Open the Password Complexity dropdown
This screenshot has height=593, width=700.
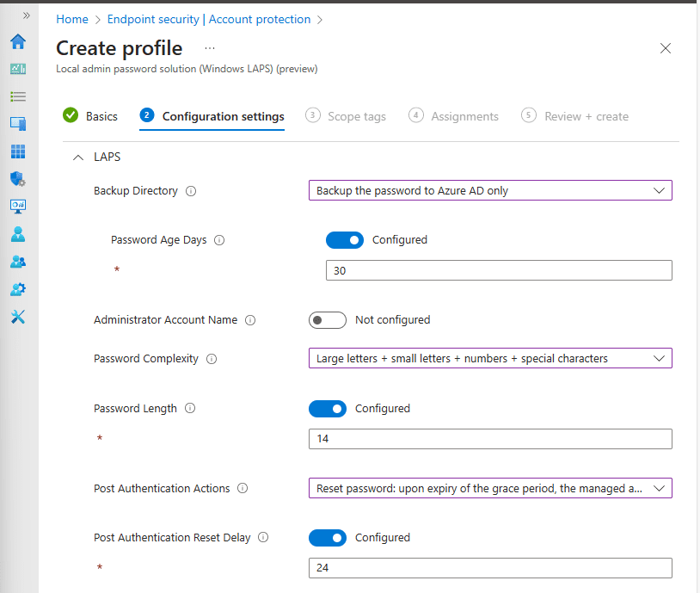coord(490,358)
